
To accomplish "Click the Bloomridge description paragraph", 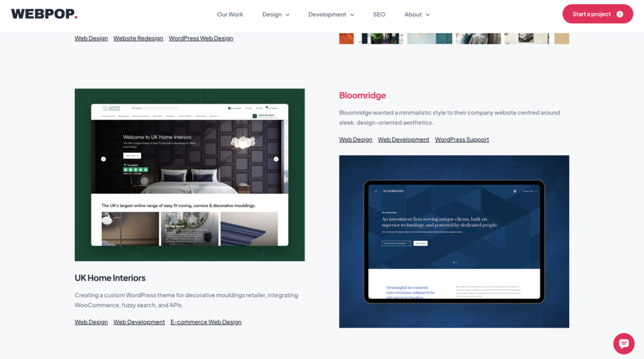I will [449, 118].
